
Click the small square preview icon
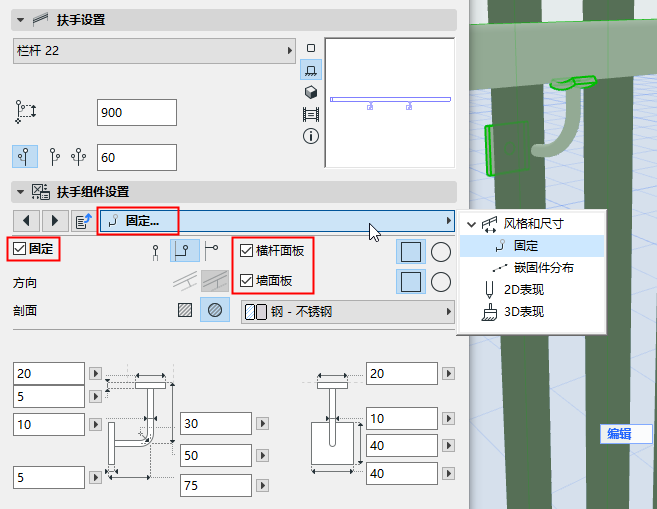point(311,48)
